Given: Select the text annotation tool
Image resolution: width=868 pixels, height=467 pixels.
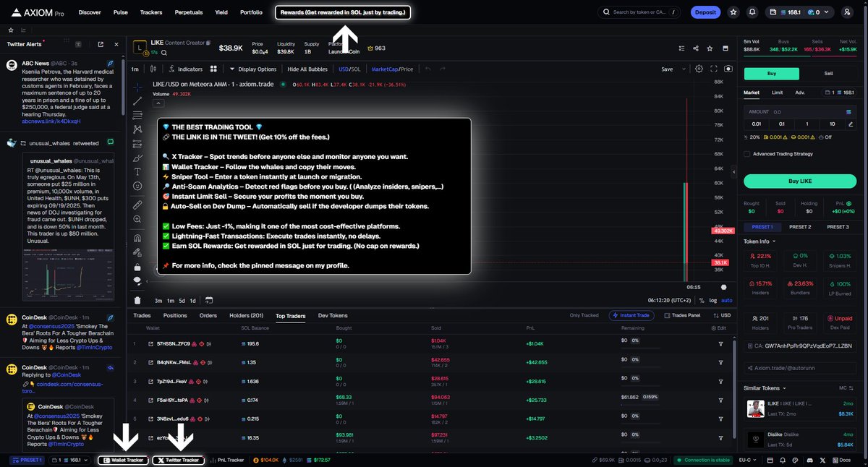Looking at the screenshot, I should click(137, 171).
